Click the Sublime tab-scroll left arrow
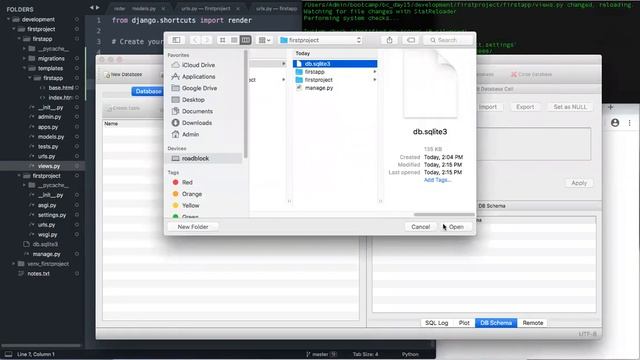 (x=91, y=7)
